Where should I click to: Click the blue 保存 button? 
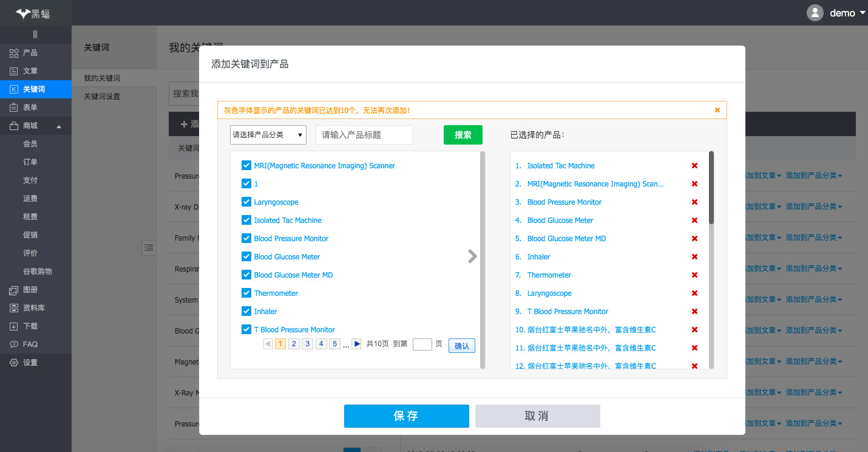pyautogui.click(x=406, y=416)
